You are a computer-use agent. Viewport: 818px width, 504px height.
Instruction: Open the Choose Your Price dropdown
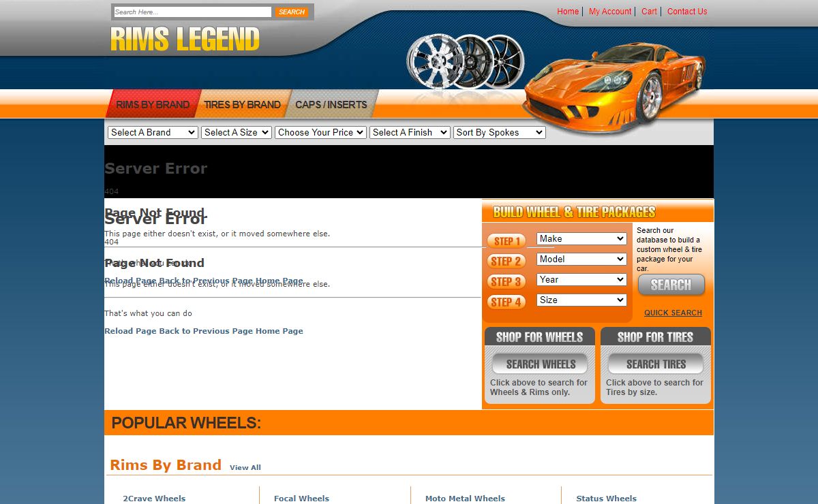tap(320, 132)
